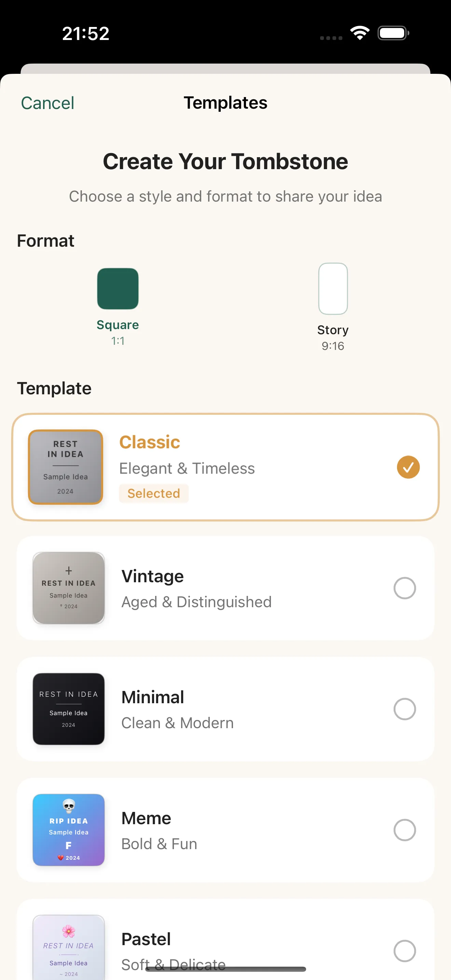This screenshot has height=980, width=451.
Task: Select the Minimal template radio button
Action: 404,709
